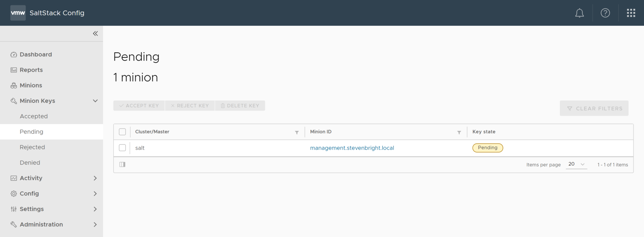The image size is (644, 237).
Task: Check the box for salt row
Action: pyautogui.click(x=122, y=148)
